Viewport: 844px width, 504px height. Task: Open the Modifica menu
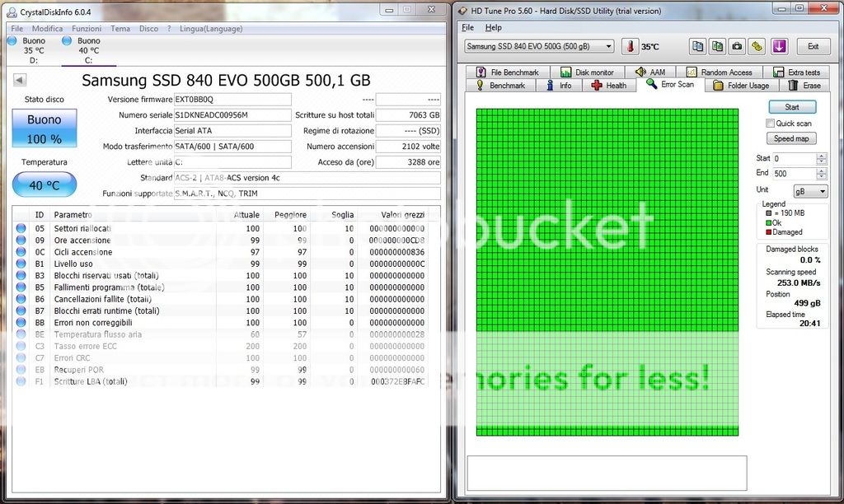(x=47, y=29)
